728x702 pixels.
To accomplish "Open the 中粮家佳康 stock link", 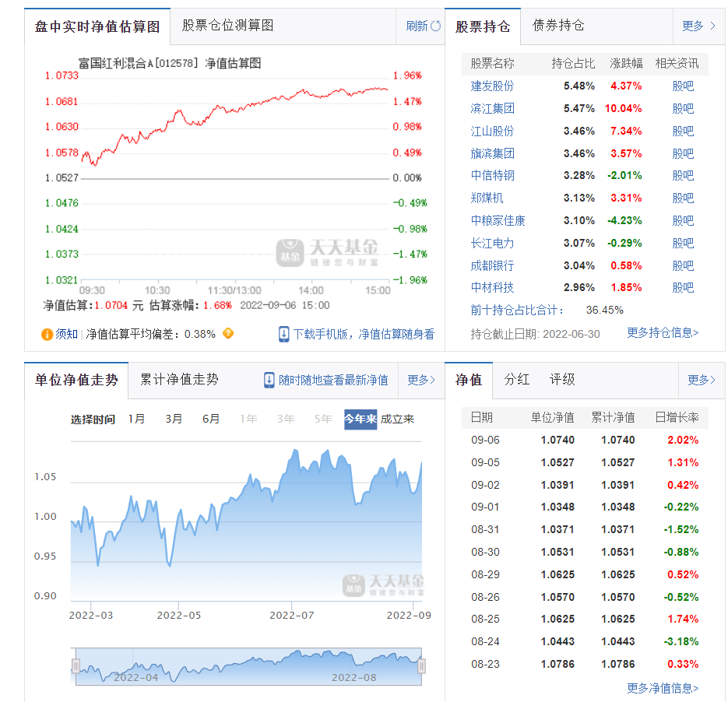I will [x=498, y=220].
